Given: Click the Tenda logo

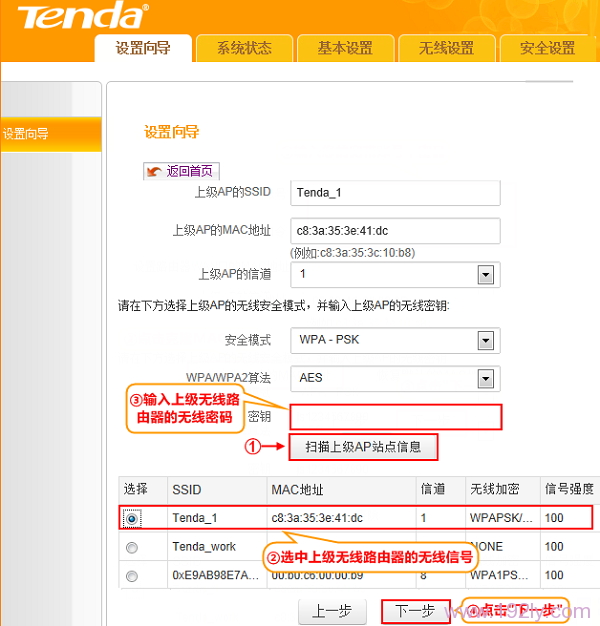Looking at the screenshot, I should click(81, 17).
